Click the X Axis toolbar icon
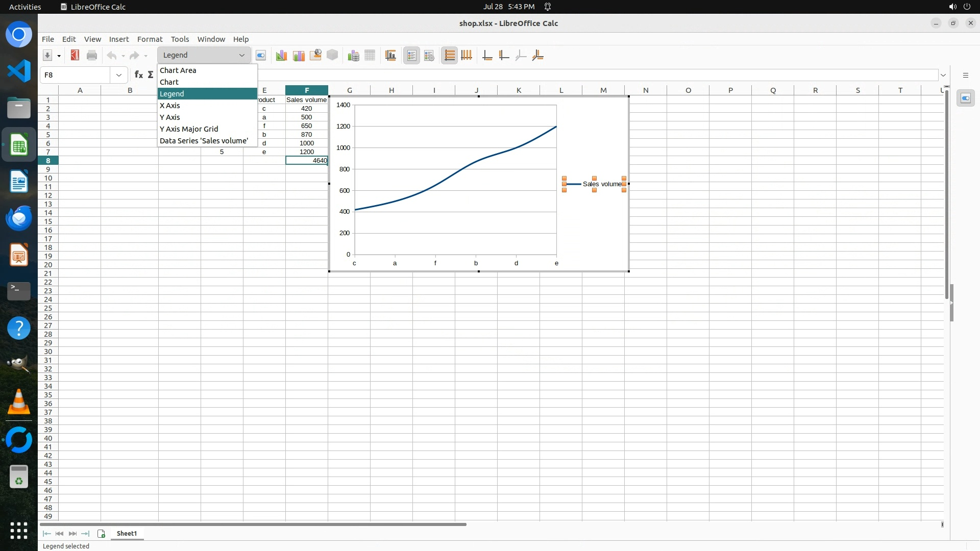980x551 pixels. point(487,56)
